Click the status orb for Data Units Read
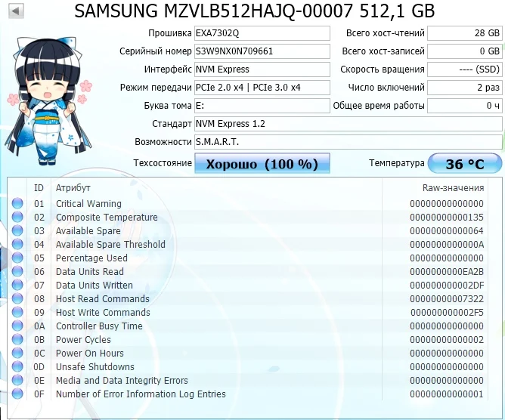 pyautogui.click(x=17, y=271)
